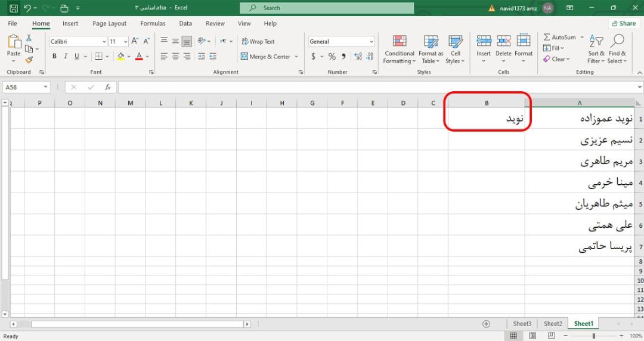
Task: Click Insert cells button
Action: 484,48
